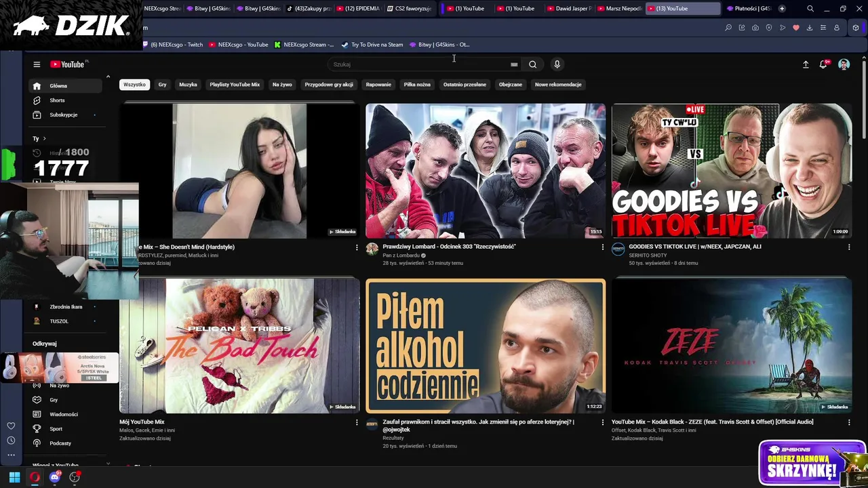Image resolution: width=868 pixels, height=488 pixels.
Task: Select the Na żywo filter chip
Action: pos(282,85)
